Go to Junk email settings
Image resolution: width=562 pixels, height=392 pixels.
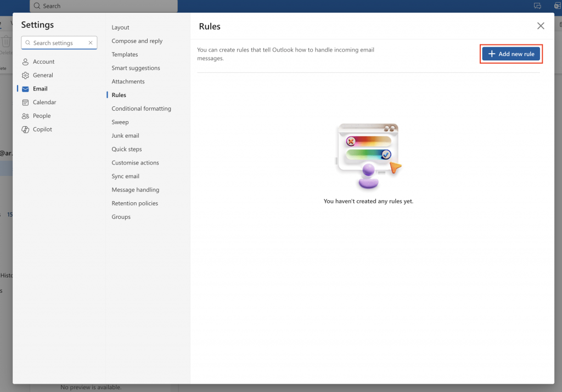125,135
